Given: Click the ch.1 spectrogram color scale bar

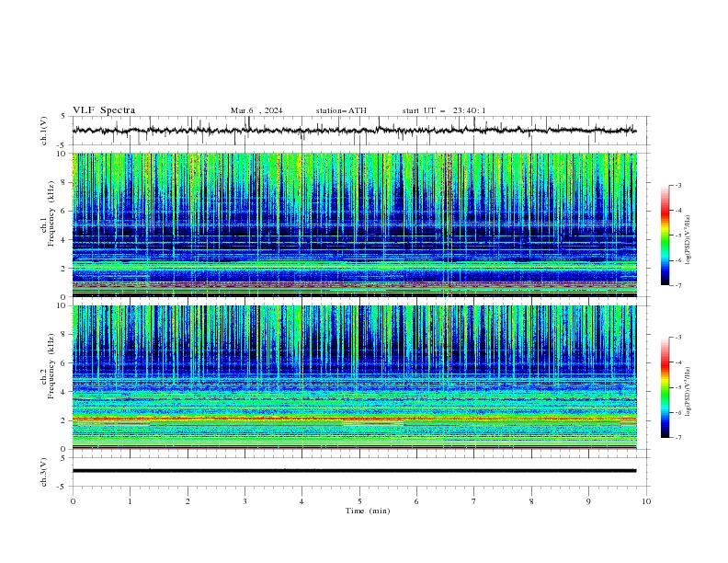Looking at the screenshot, I should pyautogui.click(x=665, y=236).
